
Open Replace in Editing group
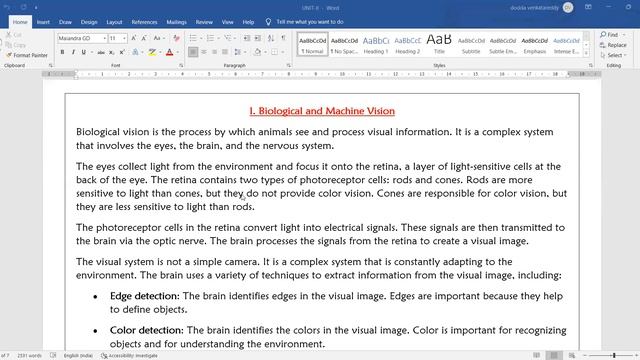613,45
